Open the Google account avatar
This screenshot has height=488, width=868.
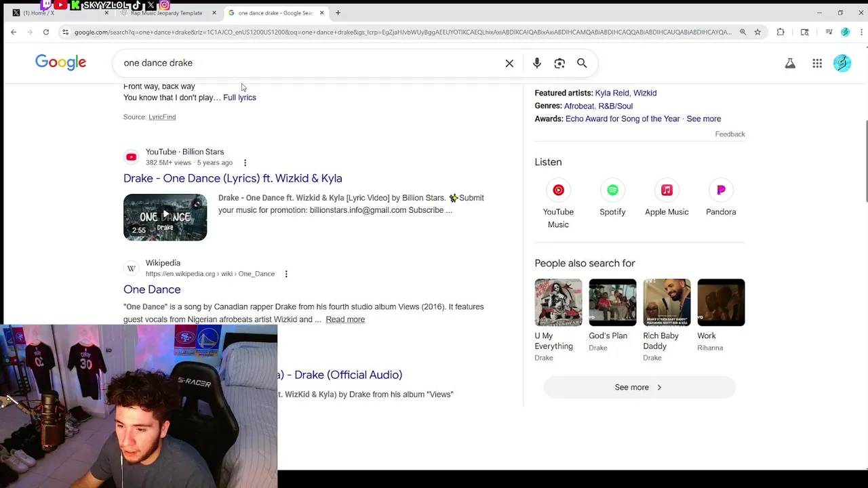tap(842, 63)
